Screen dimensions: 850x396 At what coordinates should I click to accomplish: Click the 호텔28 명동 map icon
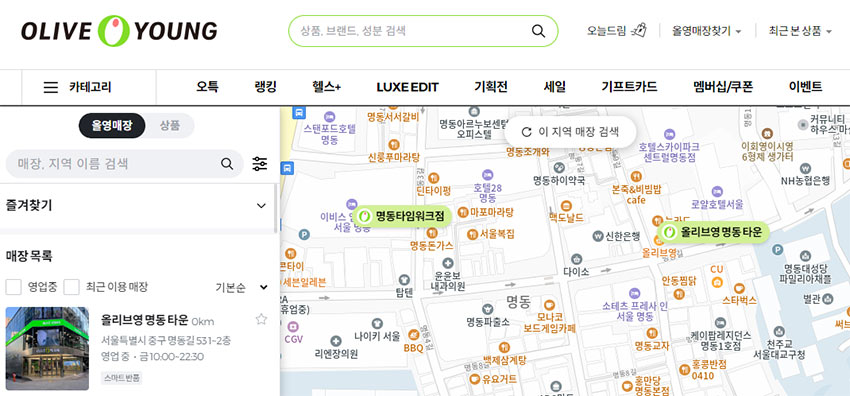[x=488, y=175]
